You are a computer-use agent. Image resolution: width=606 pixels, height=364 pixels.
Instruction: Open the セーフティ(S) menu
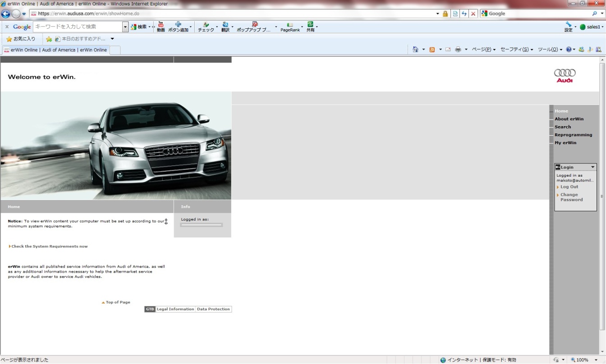(517, 50)
